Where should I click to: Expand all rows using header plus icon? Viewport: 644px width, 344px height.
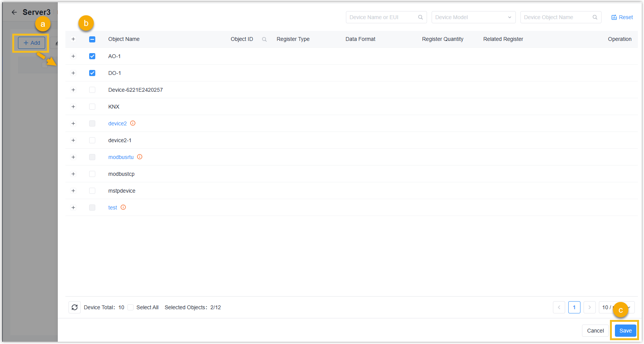click(73, 39)
